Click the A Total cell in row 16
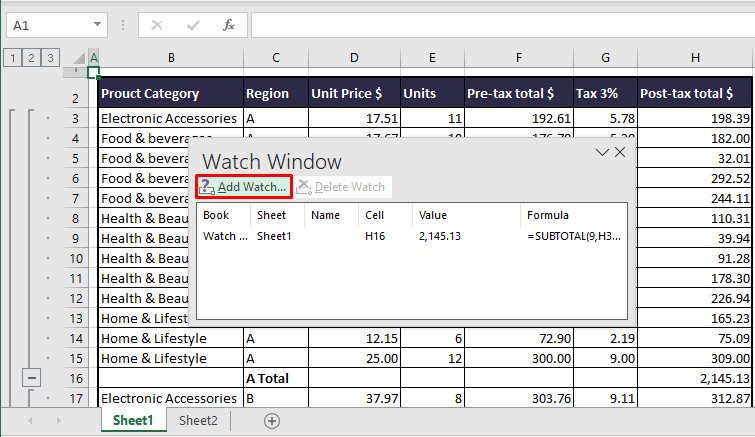755x437 pixels. click(276, 378)
